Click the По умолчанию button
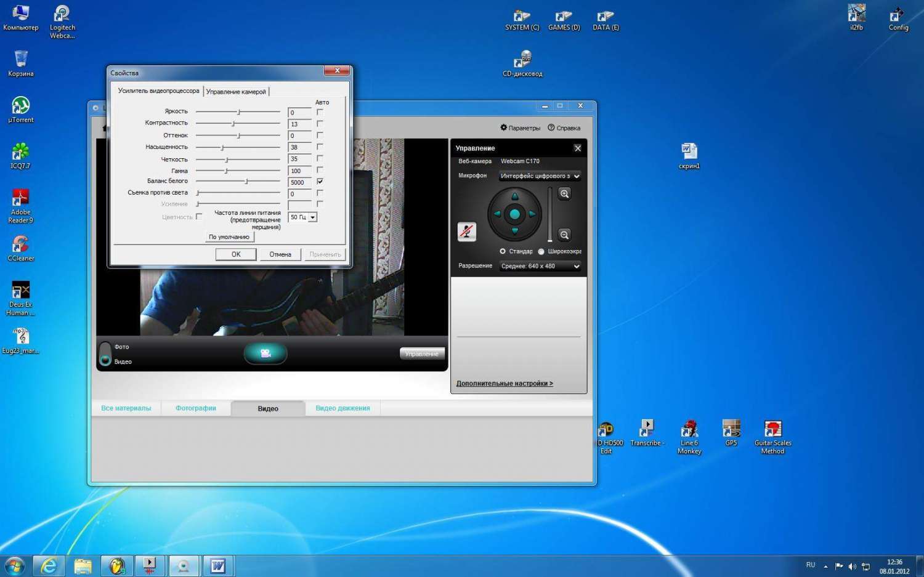This screenshot has width=924, height=577. coord(229,237)
